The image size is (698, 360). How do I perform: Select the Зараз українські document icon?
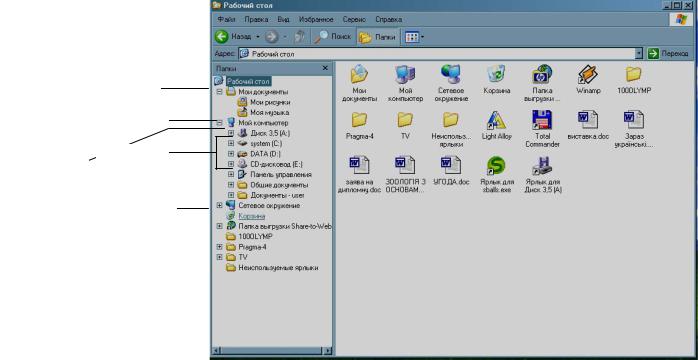click(633, 120)
